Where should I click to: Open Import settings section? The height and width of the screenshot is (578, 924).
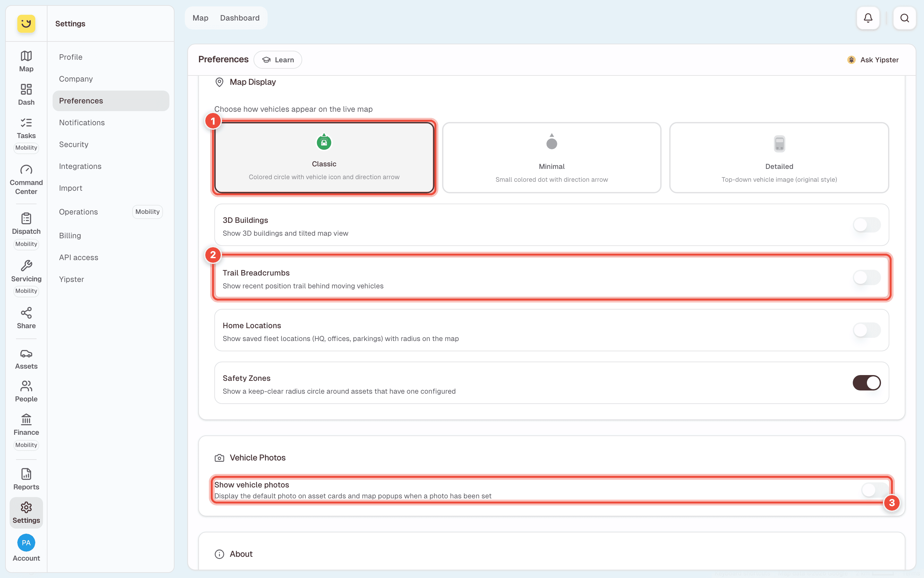pyautogui.click(x=111, y=188)
